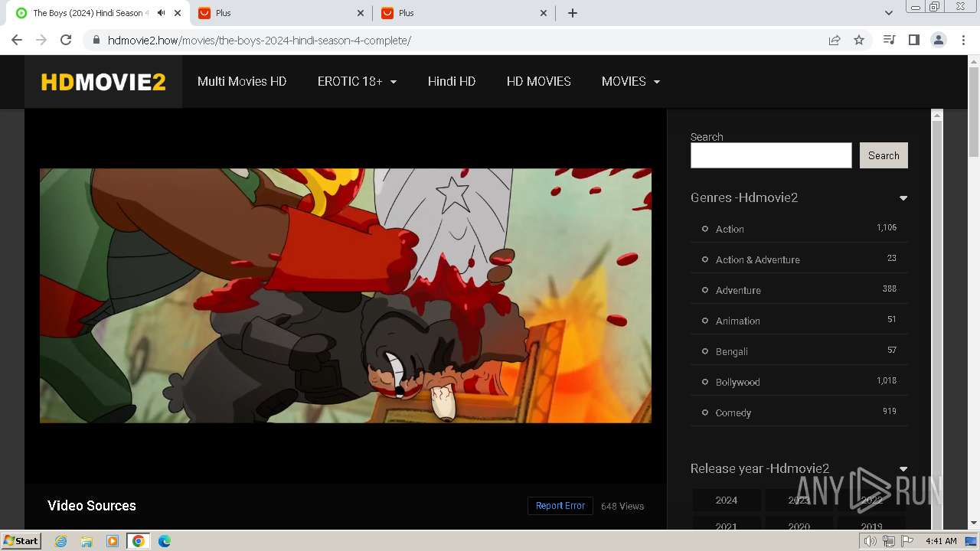Screen dimensions: 980x551
Task: Select the Bollywood genre
Action: click(737, 382)
